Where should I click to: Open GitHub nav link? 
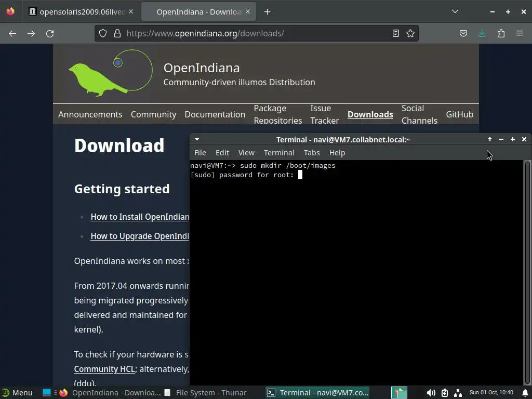click(x=459, y=114)
